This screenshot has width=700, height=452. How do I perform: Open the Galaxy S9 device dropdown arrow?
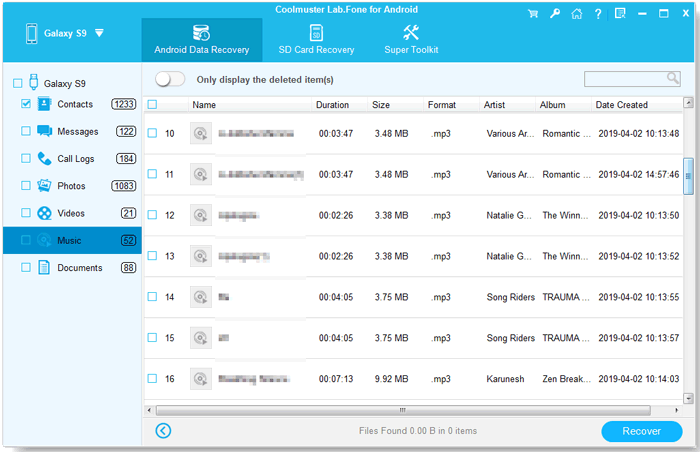click(x=100, y=33)
